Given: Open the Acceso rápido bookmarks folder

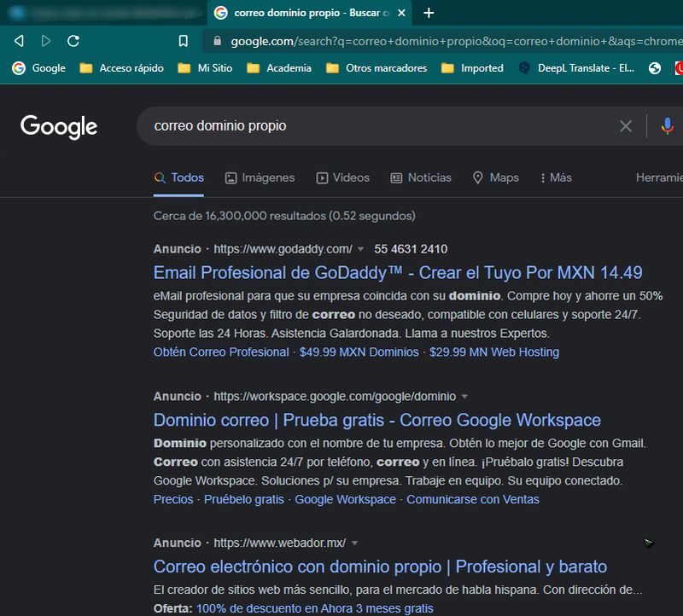Looking at the screenshot, I should 121,68.
